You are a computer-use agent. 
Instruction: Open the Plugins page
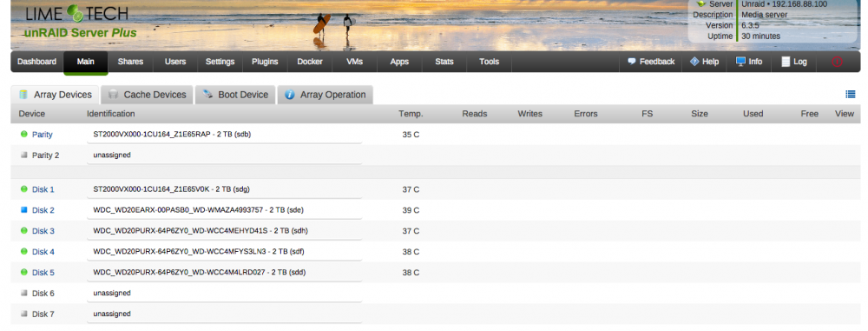pyautogui.click(x=265, y=62)
